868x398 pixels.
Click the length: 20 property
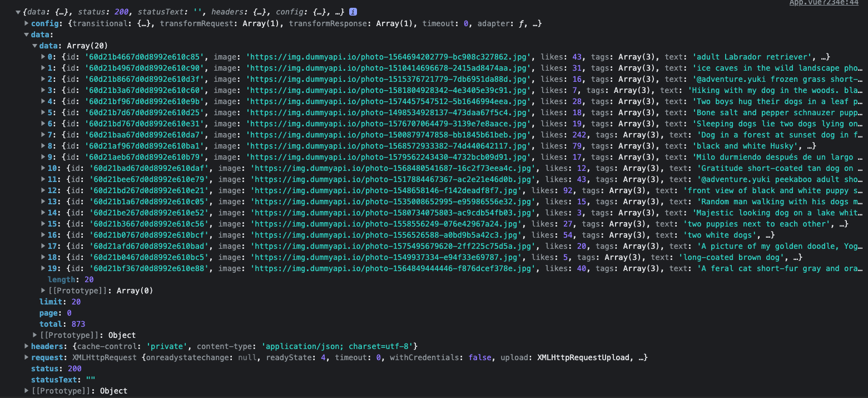coord(71,279)
